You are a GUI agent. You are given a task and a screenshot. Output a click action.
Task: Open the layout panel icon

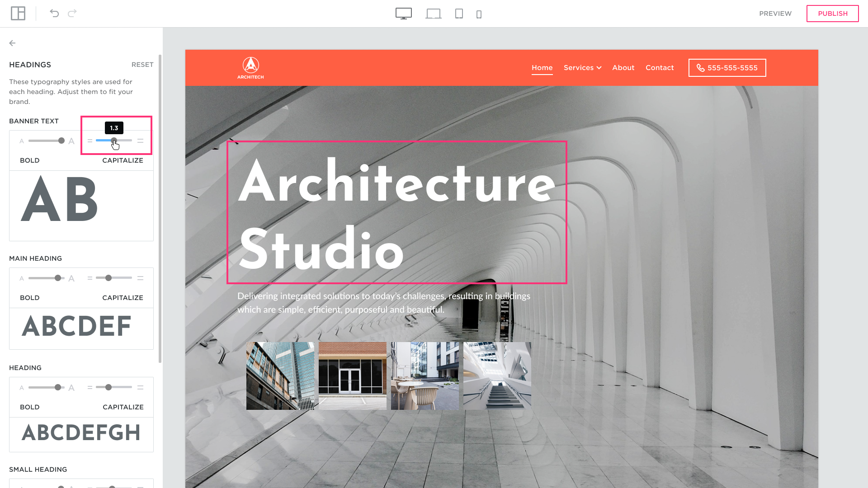(x=18, y=14)
